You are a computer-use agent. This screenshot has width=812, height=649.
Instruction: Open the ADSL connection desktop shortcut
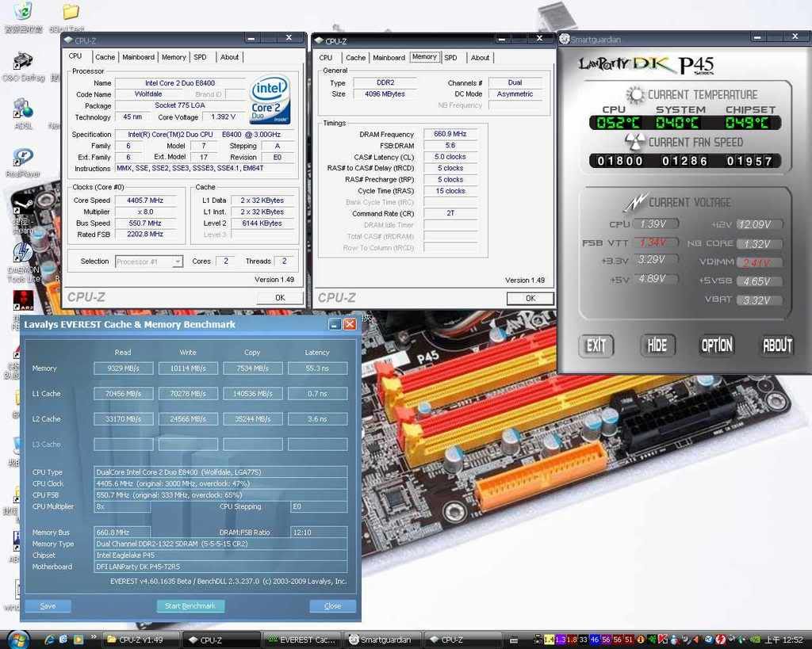click(23, 108)
